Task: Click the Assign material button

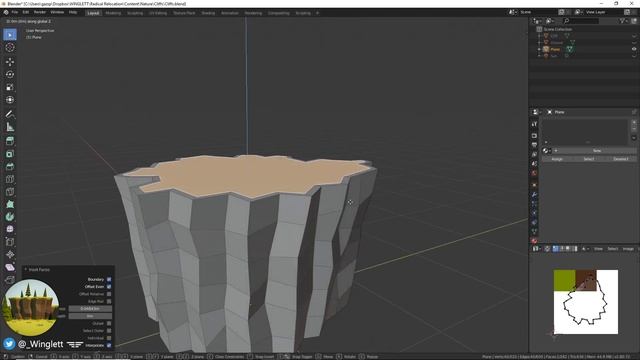Action: click(557, 159)
